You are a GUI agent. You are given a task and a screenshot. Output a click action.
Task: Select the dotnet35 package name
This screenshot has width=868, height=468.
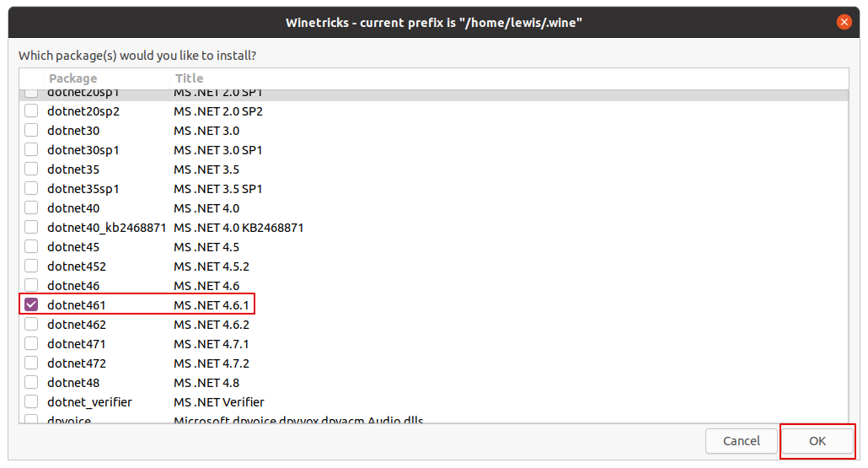click(73, 169)
